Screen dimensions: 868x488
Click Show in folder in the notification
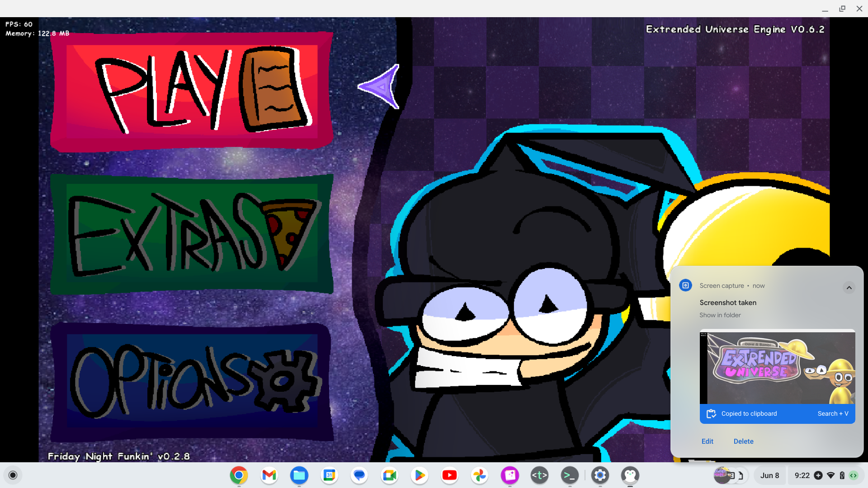tap(720, 315)
